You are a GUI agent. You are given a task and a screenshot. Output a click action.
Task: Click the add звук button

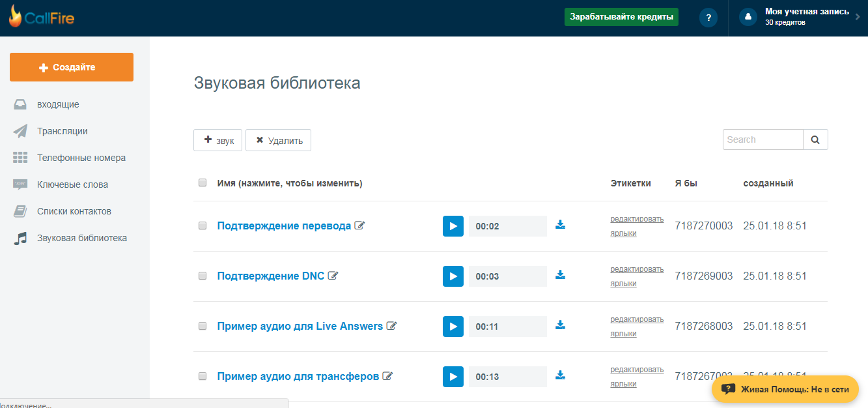click(x=218, y=140)
